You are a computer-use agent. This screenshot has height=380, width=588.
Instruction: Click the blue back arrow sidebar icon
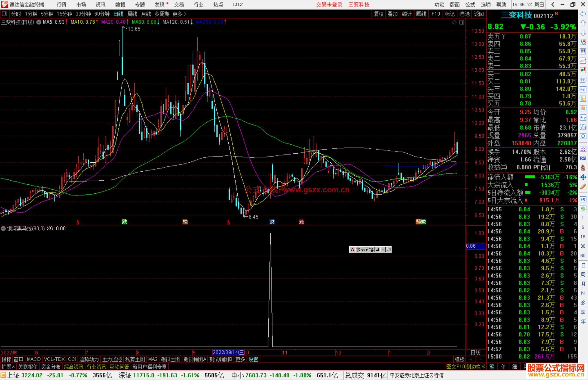click(x=583, y=14)
